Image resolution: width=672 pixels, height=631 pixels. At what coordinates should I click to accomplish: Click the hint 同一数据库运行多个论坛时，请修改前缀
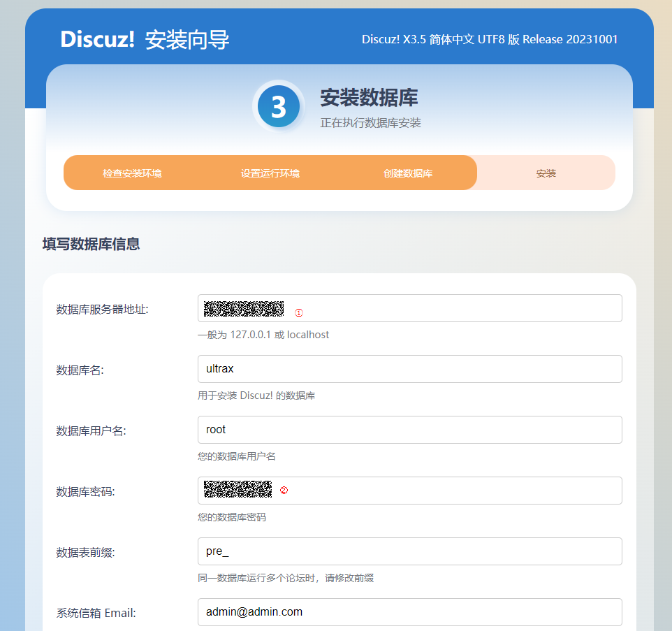coord(286,579)
